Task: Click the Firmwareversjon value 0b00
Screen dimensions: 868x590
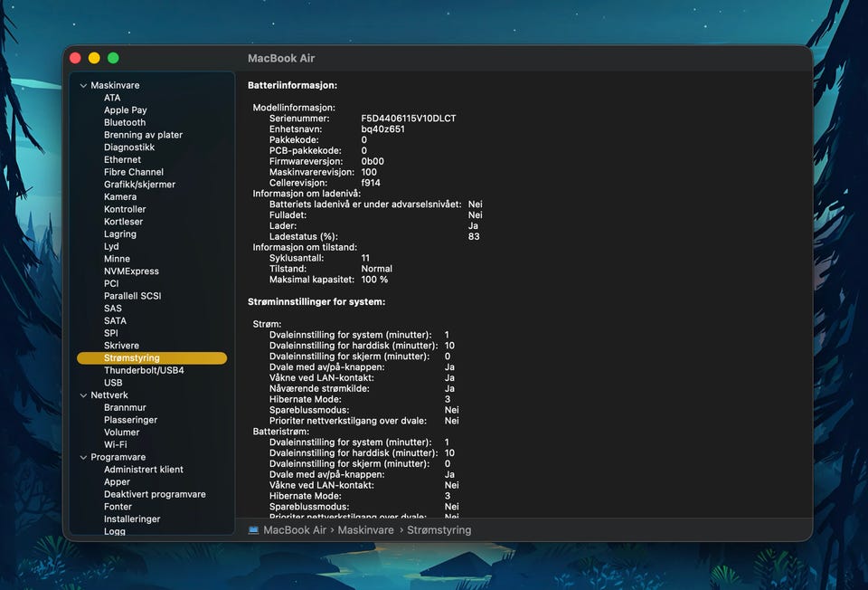Action: coord(372,161)
